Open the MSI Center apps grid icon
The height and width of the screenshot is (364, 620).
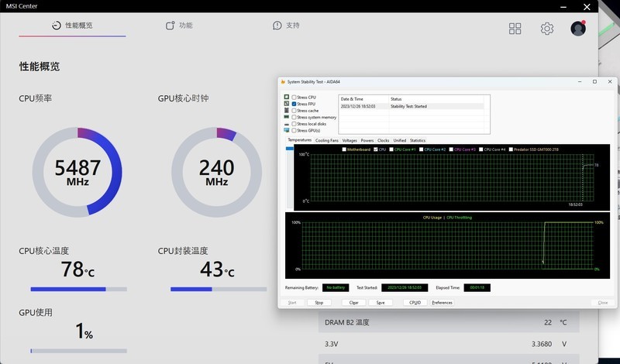pos(515,29)
